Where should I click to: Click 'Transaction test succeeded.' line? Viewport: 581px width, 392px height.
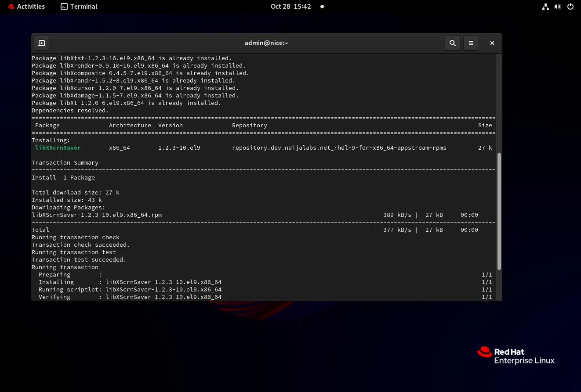point(79,260)
